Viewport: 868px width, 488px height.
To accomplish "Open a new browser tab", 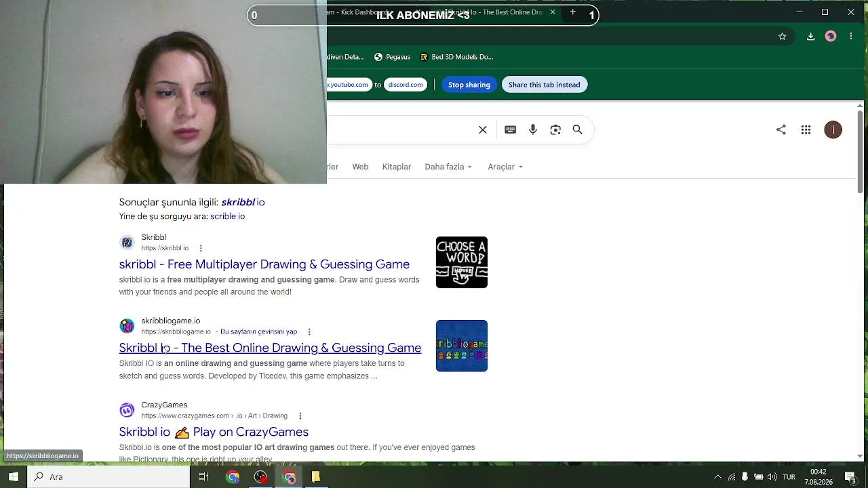I will [x=572, y=12].
